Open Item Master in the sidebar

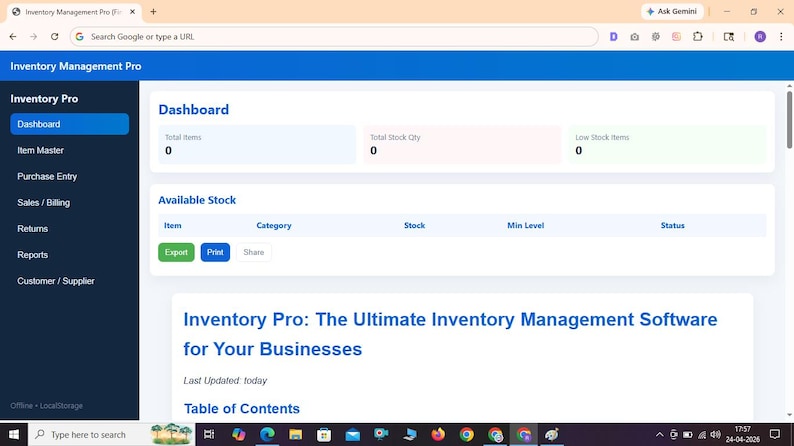pos(69,150)
